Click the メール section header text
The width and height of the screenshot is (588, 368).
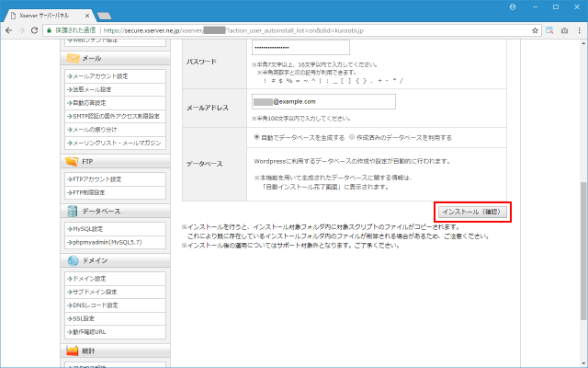92,58
